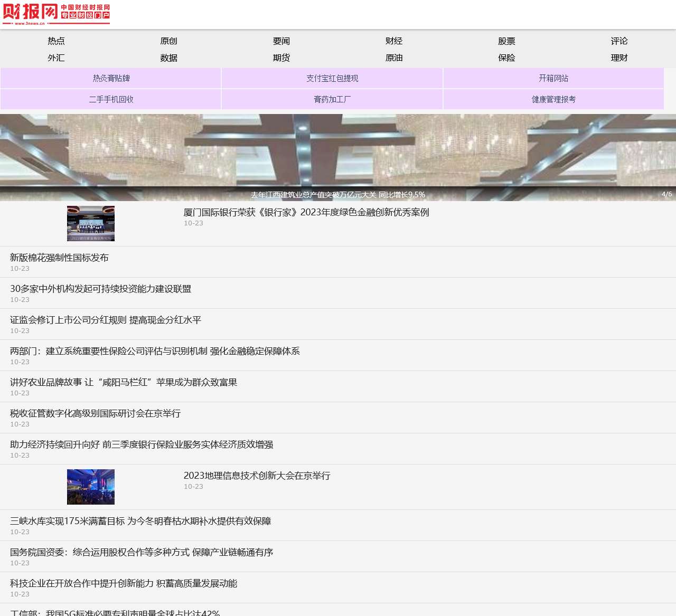The image size is (676, 616).
Task: Read the 国务院国资委 industrial chain article
Action: pyautogui.click(x=142, y=552)
